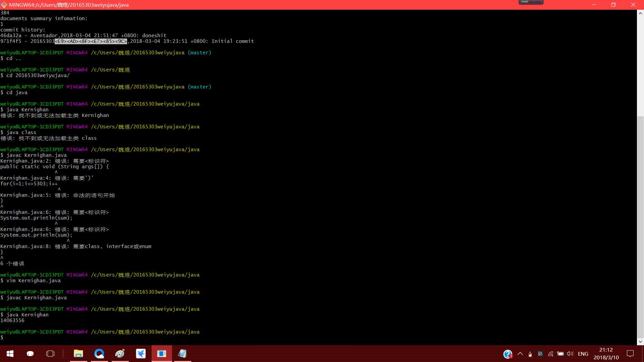644x362 pixels.
Task: Switch the ENG input language indicator
Action: tap(583, 354)
